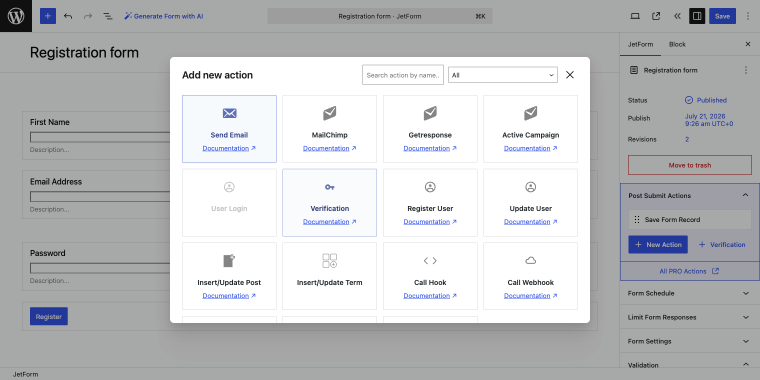Open the editor options menu

tap(747, 16)
